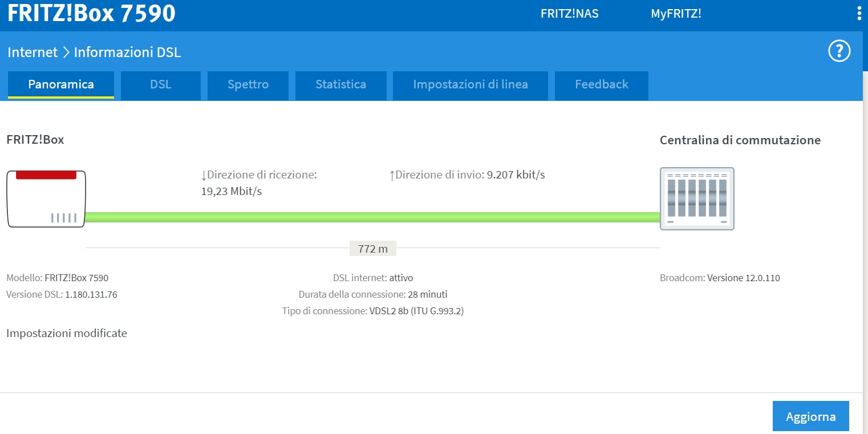
Task: Click the FRITZ!Box 7590 logo title
Action: pyautogui.click(x=91, y=14)
